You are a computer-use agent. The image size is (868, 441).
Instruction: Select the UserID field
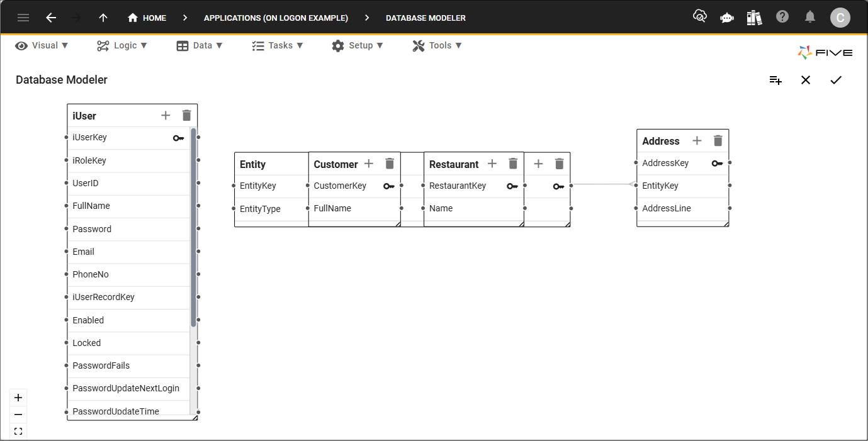pos(128,183)
